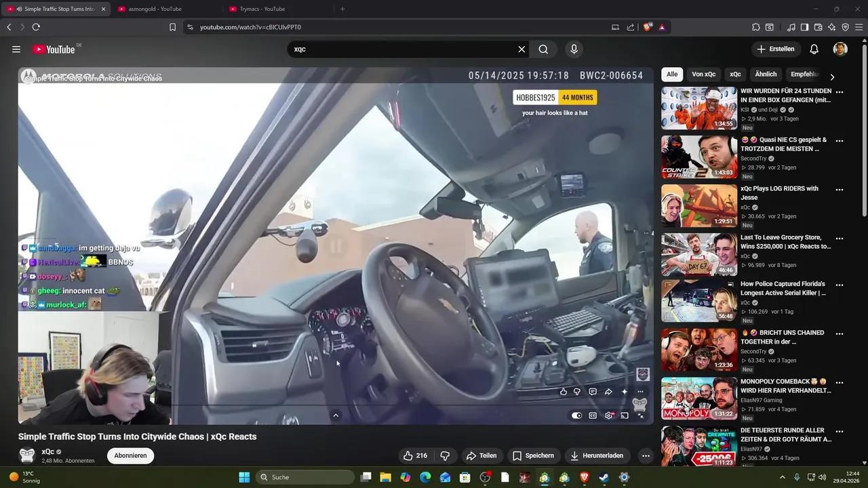Open Brave Wallet icon
Viewport: 868px width, 488px height.
(818, 27)
